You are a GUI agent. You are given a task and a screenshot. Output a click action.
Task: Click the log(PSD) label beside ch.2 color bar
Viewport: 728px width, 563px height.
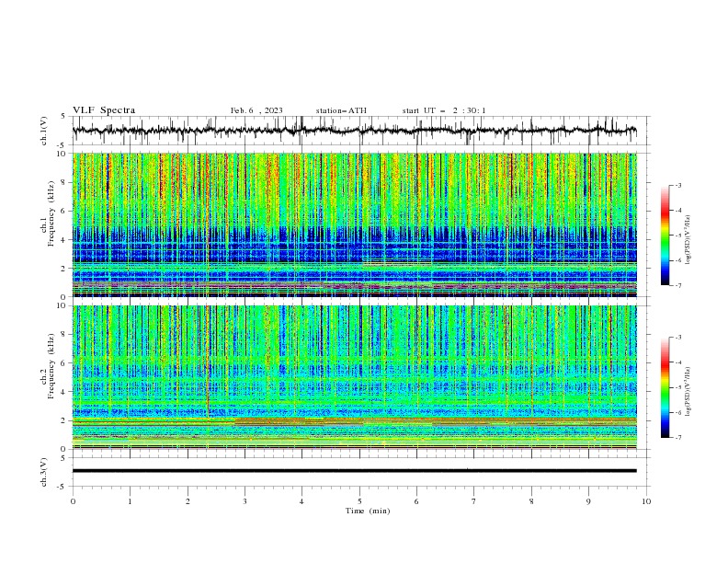(688, 391)
